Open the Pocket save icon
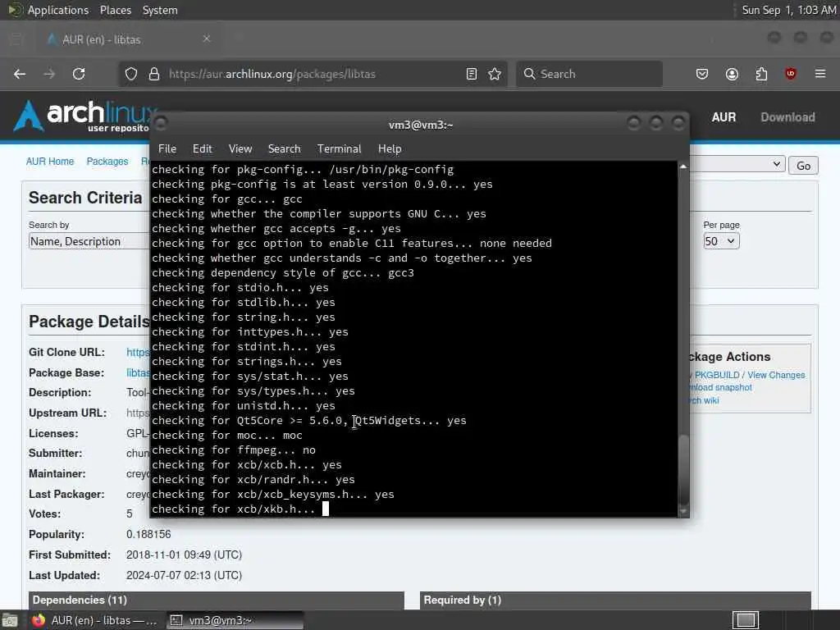The height and width of the screenshot is (630, 840). pyautogui.click(x=702, y=74)
